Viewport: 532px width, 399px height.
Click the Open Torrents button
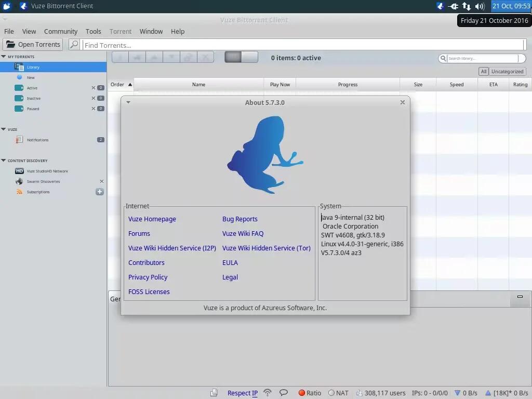click(x=33, y=45)
